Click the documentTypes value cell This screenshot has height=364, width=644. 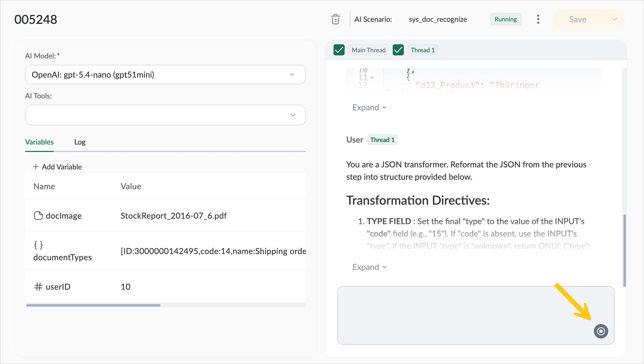213,251
